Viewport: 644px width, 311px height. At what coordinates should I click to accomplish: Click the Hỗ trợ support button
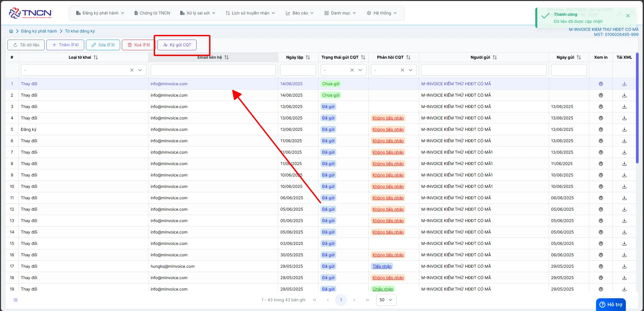(x=611, y=304)
